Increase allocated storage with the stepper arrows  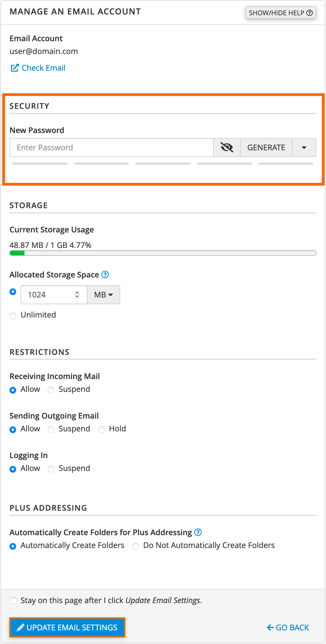76,295
